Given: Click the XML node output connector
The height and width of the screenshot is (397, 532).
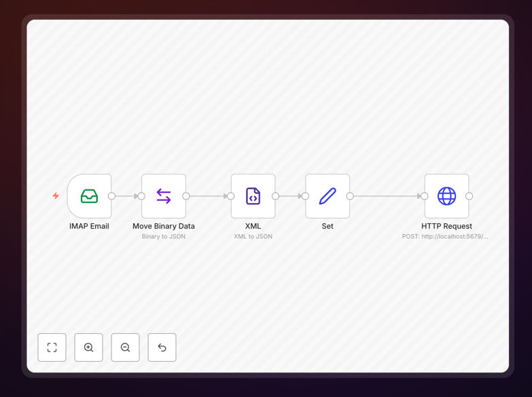Looking at the screenshot, I should 275,196.
